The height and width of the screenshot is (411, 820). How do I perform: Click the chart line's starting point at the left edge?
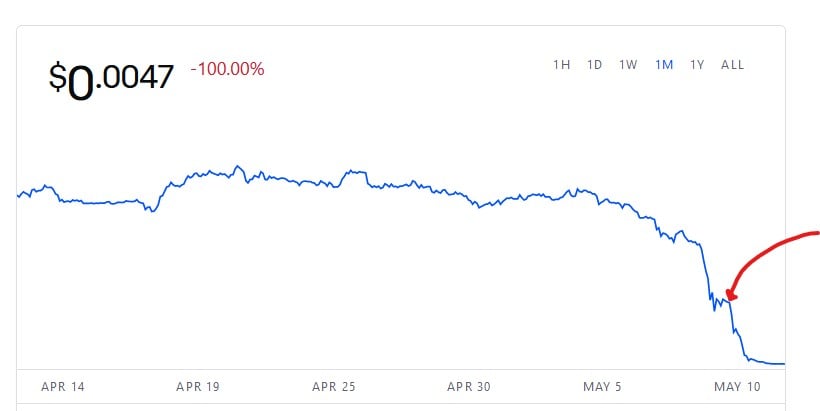pos(18,196)
